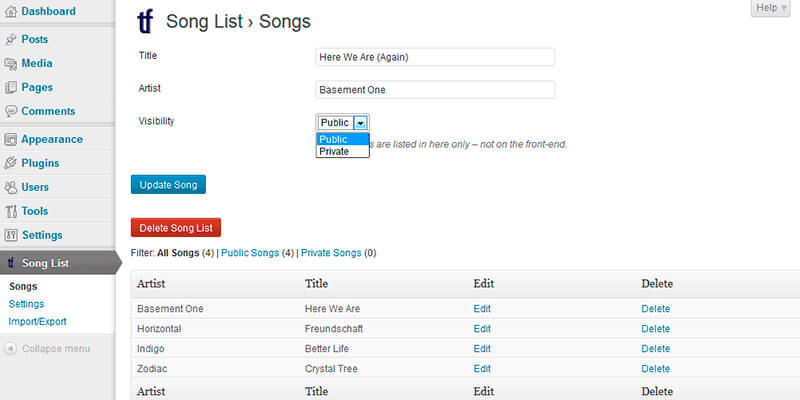Viewport: 800px width, 400px height.
Task: Open the Song List Settings submenu item
Action: click(26, 304)
